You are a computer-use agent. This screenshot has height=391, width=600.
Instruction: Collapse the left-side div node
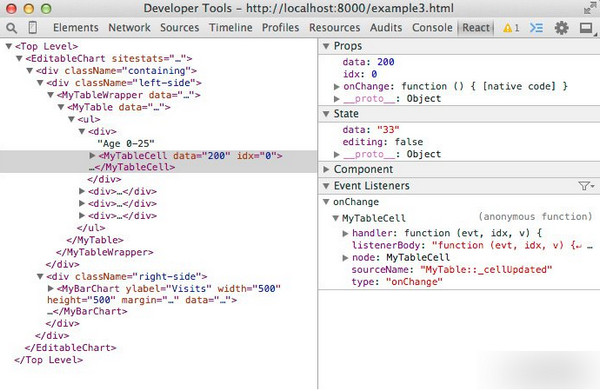click(x=40, y=83)
